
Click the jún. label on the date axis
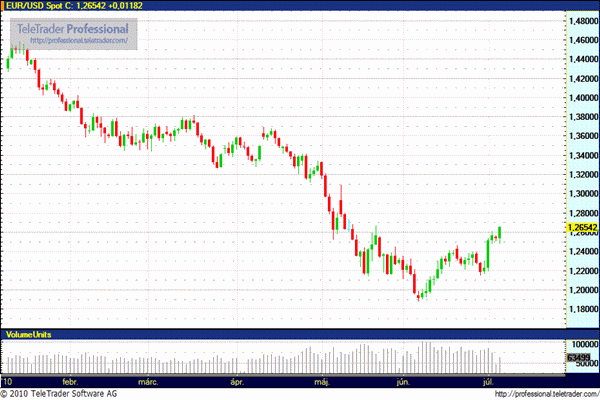tap(405, 381)
